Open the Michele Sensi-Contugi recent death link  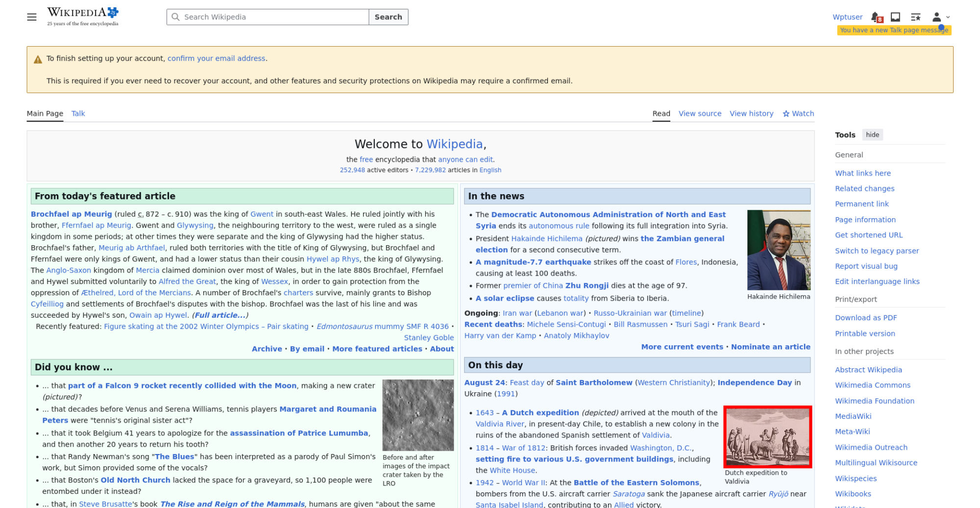pyautogui.click(x=566, y=325)
